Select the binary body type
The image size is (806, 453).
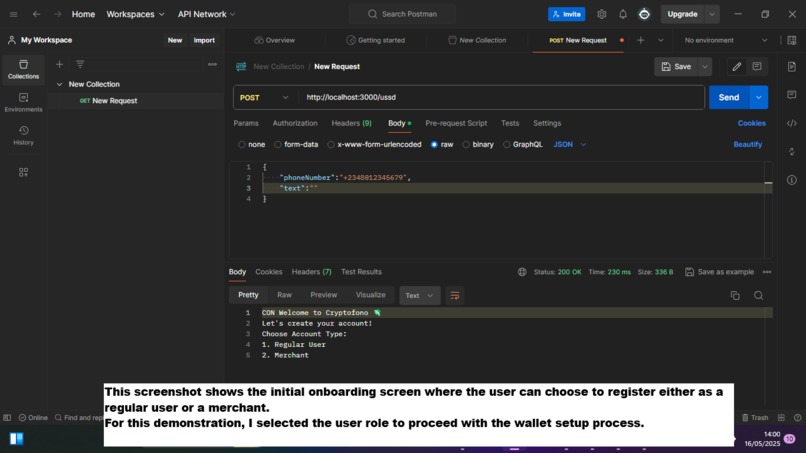pyautogui.click(x=466, y=144)
